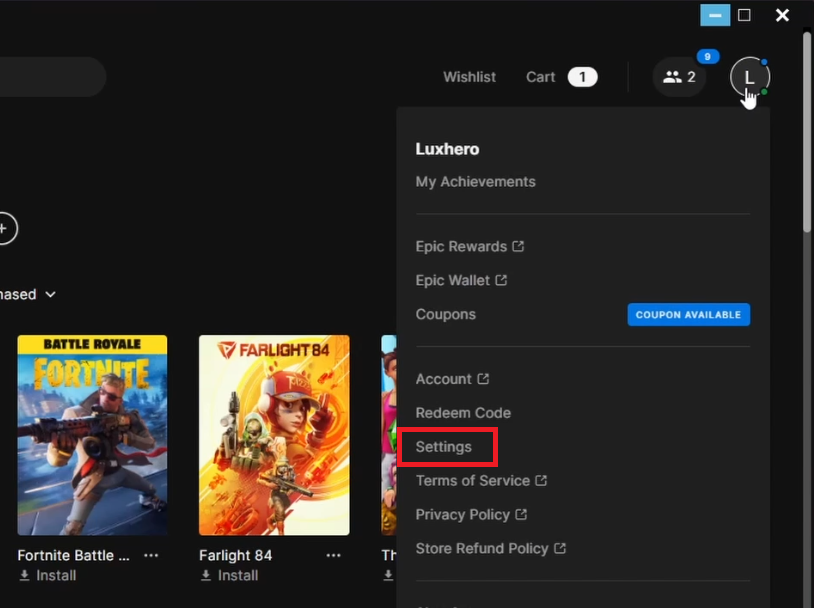Click the external link icon beside Epic Rewards
The image size is (814, 608).
point(518,246)
